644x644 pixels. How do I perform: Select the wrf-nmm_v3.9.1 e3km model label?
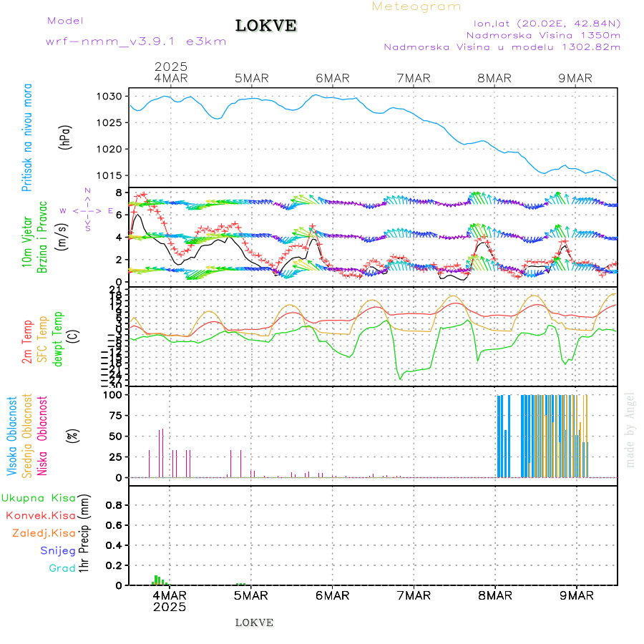pyautogui.click(x=136, y=42)
